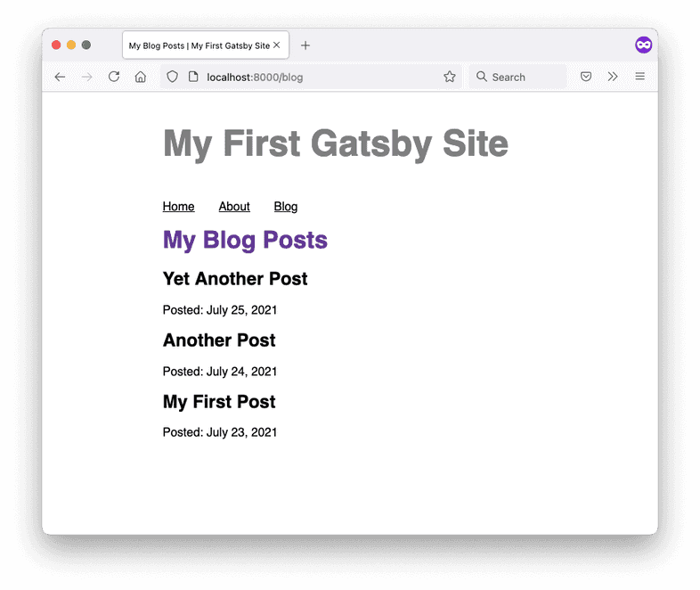This screenshot has width=700, height=590.
Task: Go to the browser home page
Action: coord(140,77)
